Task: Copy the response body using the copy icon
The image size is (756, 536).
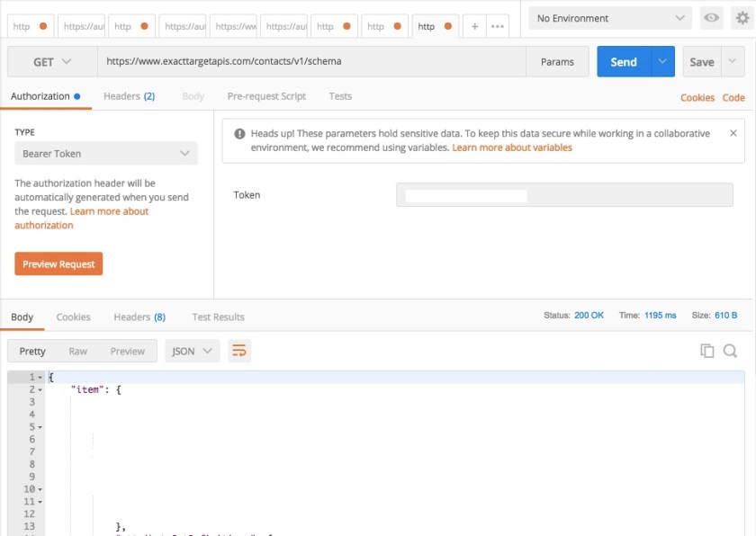Action: click(x=707, y=352)
